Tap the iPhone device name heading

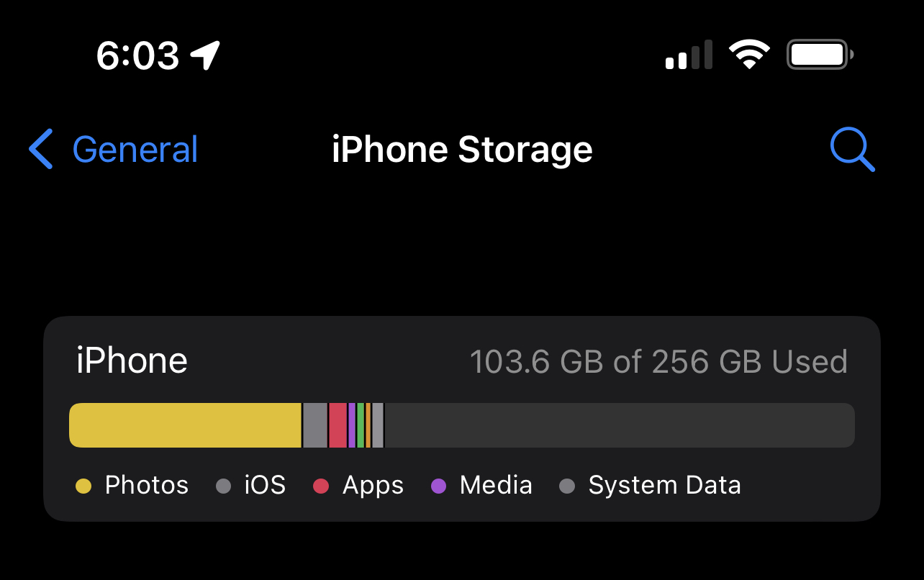click(x=132, y=361)
